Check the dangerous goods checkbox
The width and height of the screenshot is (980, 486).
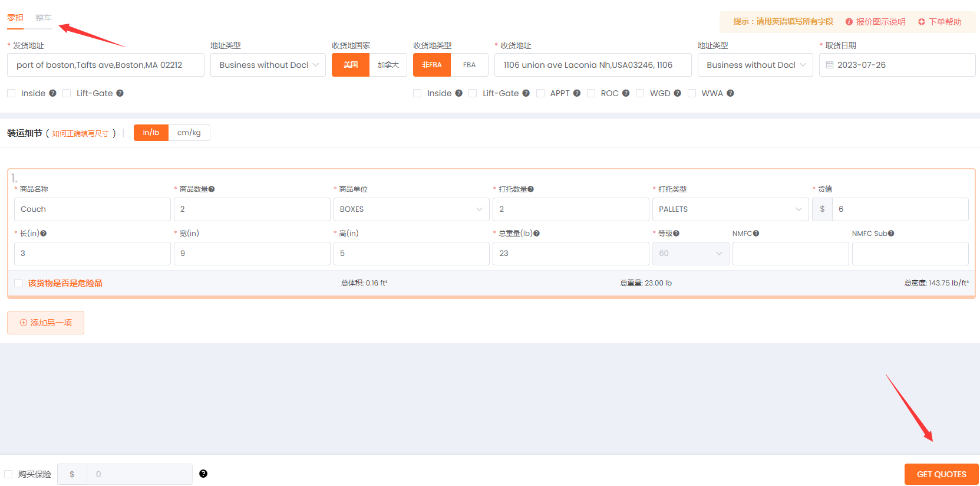coord(18,283)
